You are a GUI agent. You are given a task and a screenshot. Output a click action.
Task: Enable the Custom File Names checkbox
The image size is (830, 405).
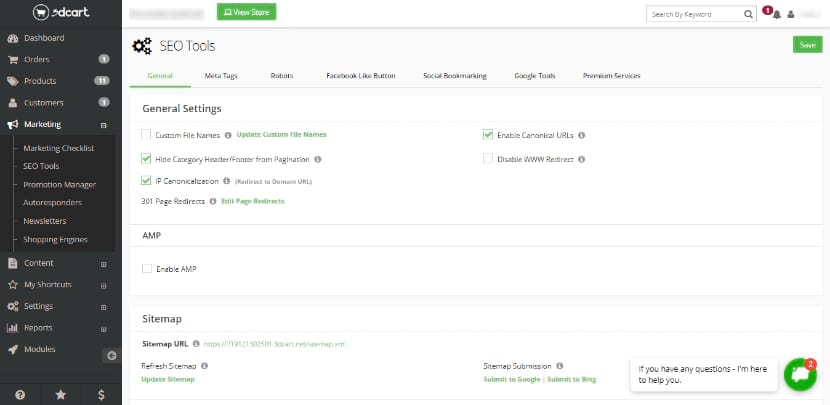(x=147, y=134)
